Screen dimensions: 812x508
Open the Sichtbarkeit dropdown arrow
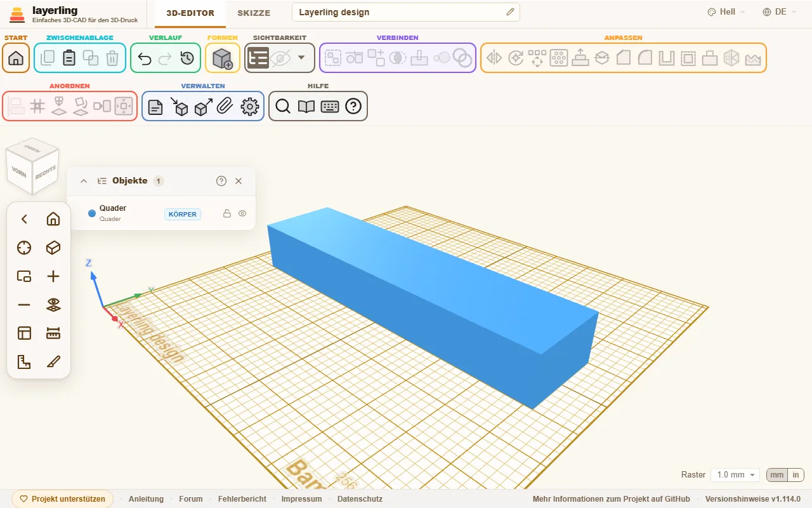(301, 58)
